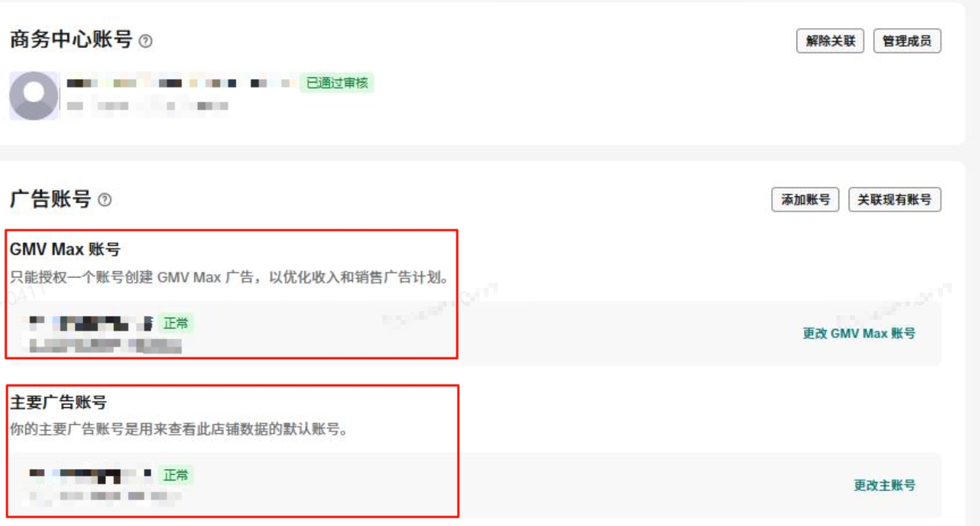Open 管理成员 to manage members
Viewport: 980px width, 526px height.
907,41
